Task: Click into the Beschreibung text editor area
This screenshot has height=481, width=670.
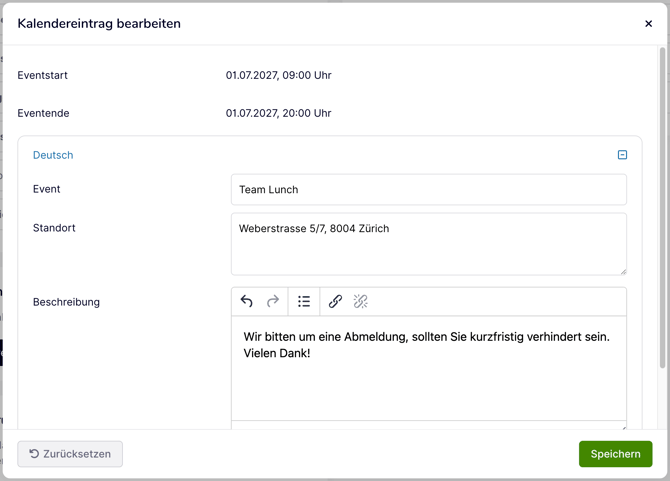Action: (429, 368)
